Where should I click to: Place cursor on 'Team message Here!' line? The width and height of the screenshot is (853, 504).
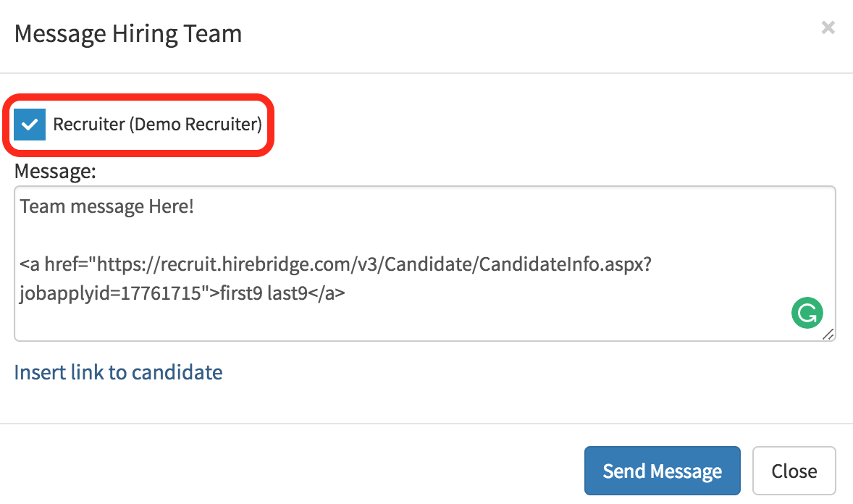(106, 207)
